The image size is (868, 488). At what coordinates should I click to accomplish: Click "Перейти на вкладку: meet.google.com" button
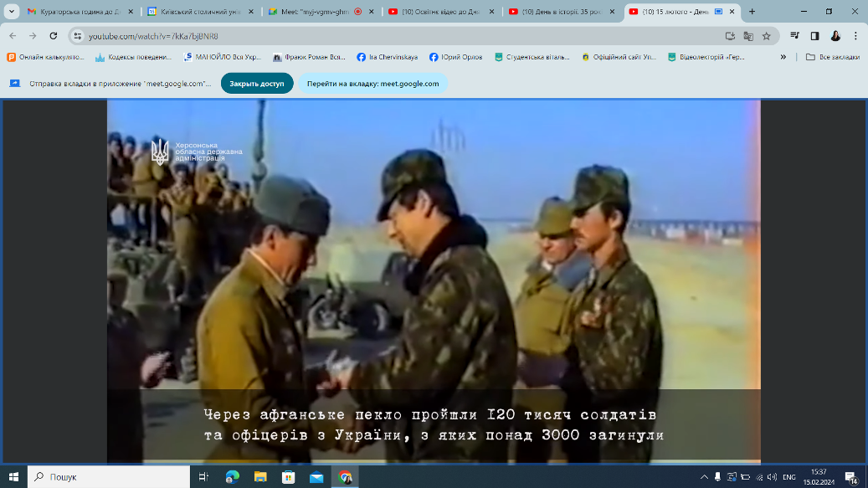pos(373,84)
